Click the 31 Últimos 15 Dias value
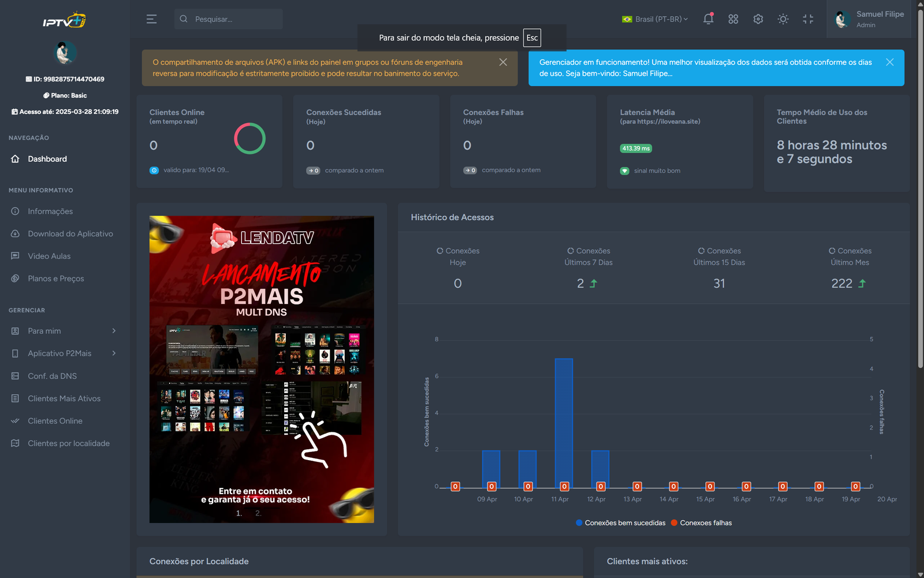 (x=719, y=284)
